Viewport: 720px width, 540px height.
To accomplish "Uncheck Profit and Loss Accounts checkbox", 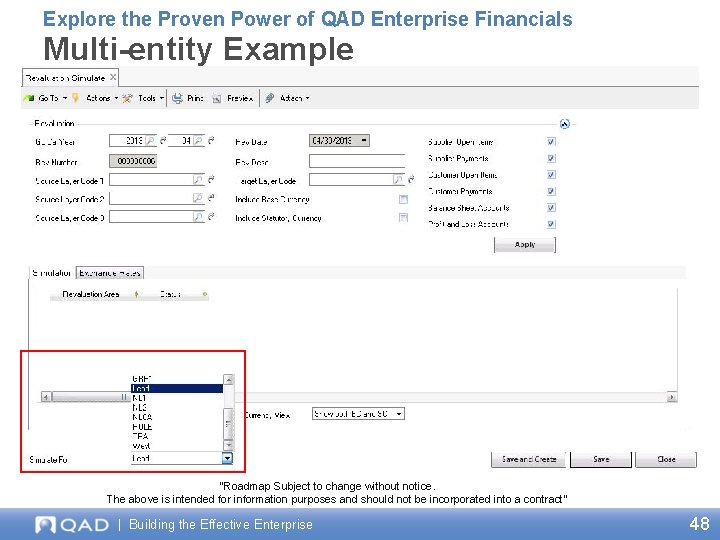I will click(551, 224).
